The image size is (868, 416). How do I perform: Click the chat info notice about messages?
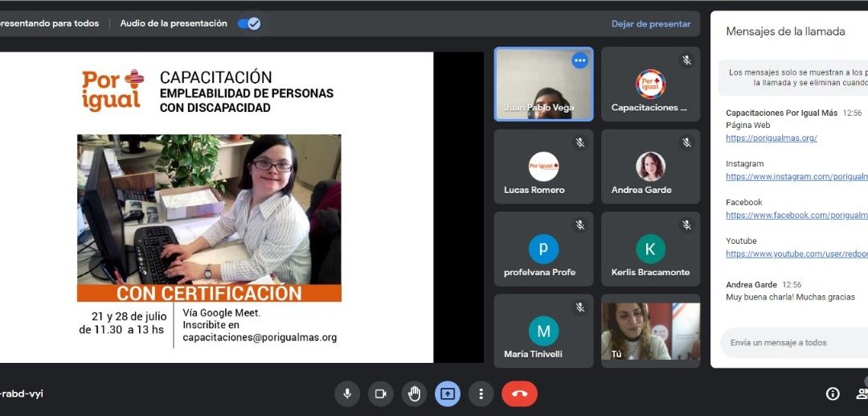793,77
